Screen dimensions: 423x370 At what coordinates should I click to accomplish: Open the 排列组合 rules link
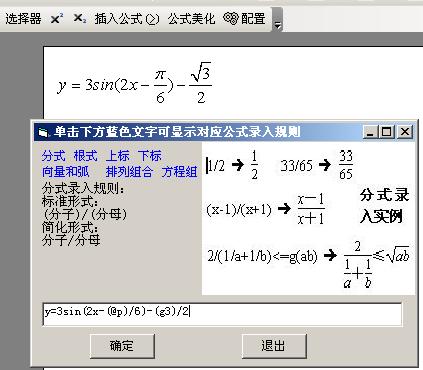[x=129, y=172]
